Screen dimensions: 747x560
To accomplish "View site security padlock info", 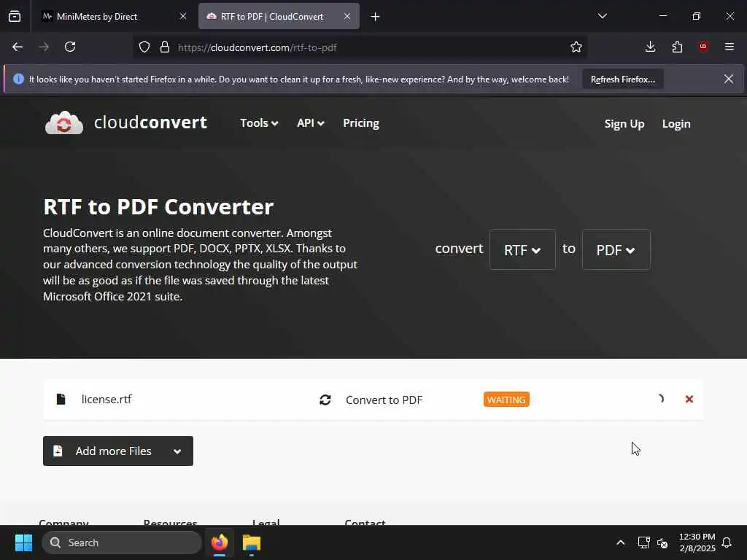I will click(x=165, y=47).
